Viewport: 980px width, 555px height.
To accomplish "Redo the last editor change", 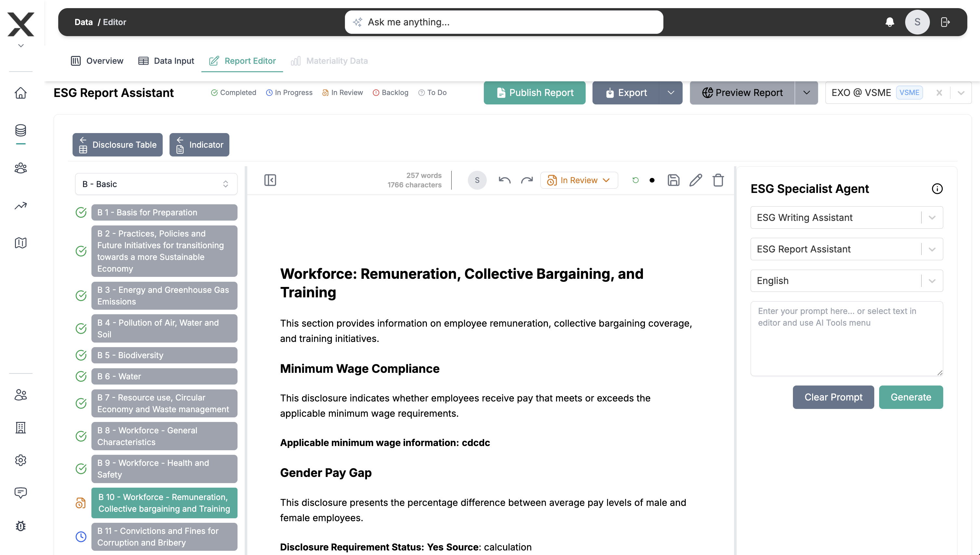I will (x=527, y=180).
